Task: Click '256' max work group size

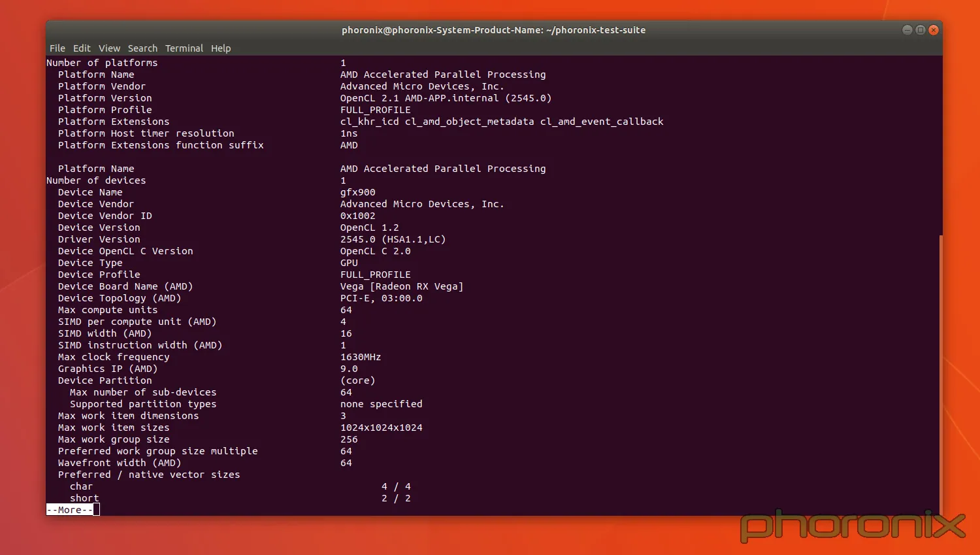Action: pos(349,439)
